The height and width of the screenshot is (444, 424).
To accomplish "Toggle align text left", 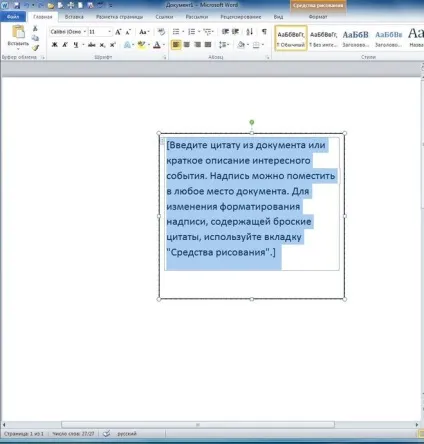I will 176,45.
